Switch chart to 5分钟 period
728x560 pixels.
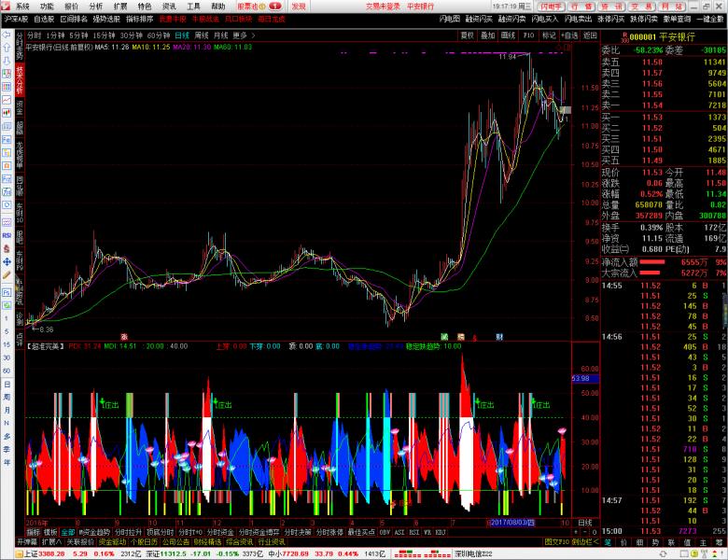point(78,35)
